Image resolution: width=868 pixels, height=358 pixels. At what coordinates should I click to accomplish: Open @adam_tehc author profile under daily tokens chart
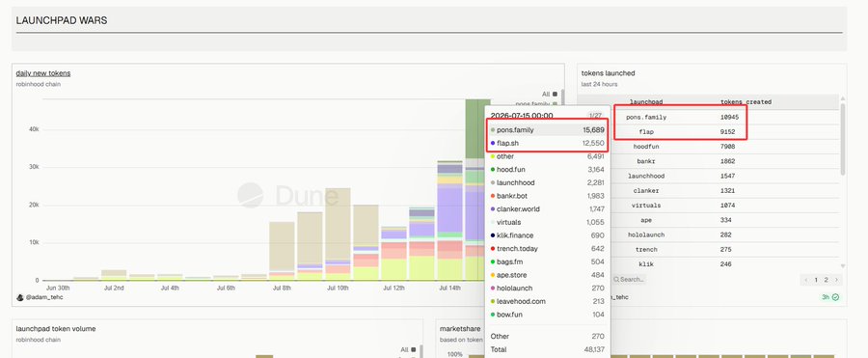click(x=43, y=297)
